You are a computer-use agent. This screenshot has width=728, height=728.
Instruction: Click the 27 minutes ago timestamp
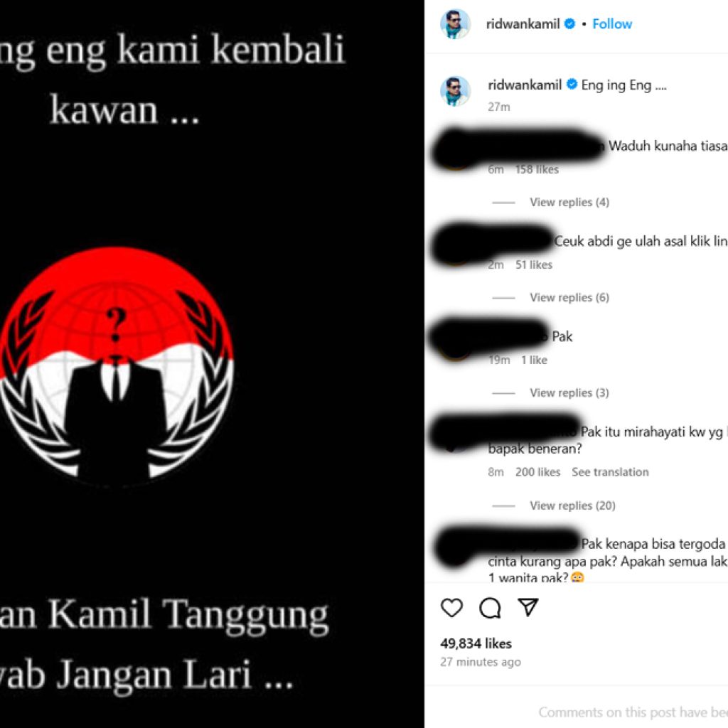[481, 662]
